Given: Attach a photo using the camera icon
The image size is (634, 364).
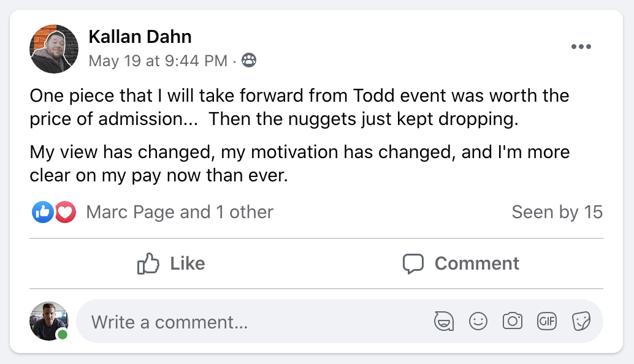Looking at the screenshot, I should pyautogui.click(x=513, y=322).
